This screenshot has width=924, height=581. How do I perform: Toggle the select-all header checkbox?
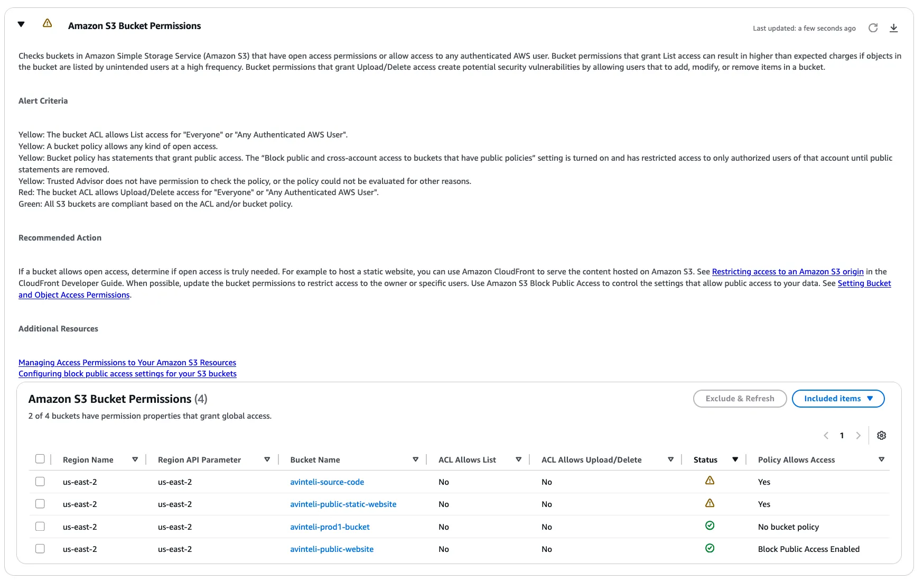pos(40,459)
